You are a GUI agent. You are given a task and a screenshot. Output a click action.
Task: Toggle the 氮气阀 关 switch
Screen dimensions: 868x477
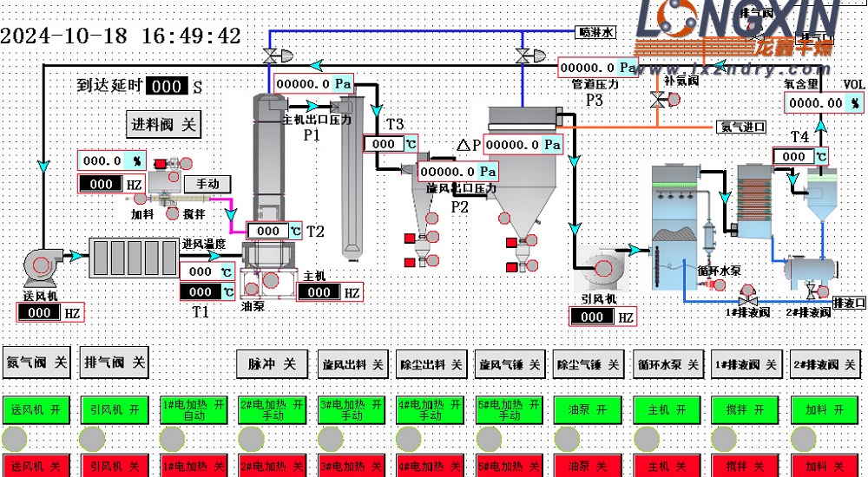pos(37,363)
